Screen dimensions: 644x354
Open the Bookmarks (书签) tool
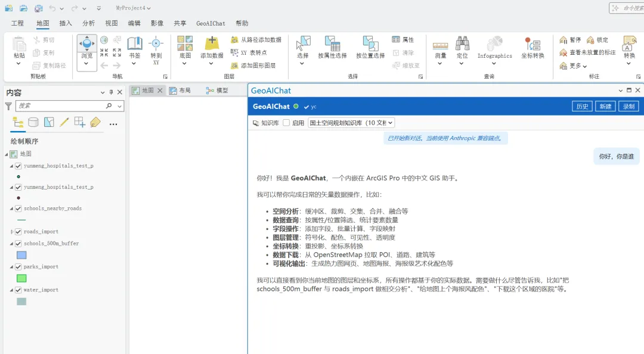[x=134, y=43]
